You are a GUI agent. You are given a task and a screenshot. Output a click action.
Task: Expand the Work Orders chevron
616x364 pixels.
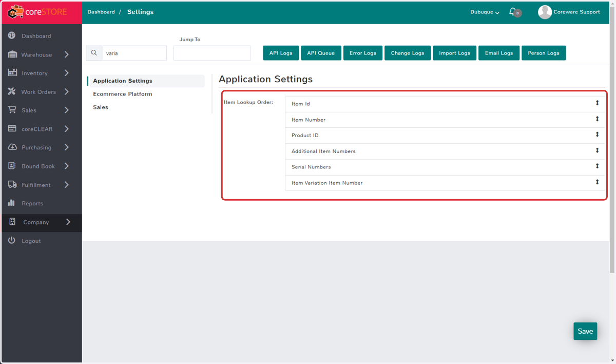[67, 91]
